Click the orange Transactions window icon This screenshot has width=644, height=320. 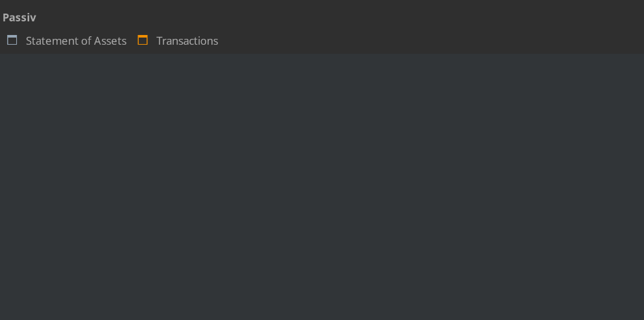coord(143,40)
